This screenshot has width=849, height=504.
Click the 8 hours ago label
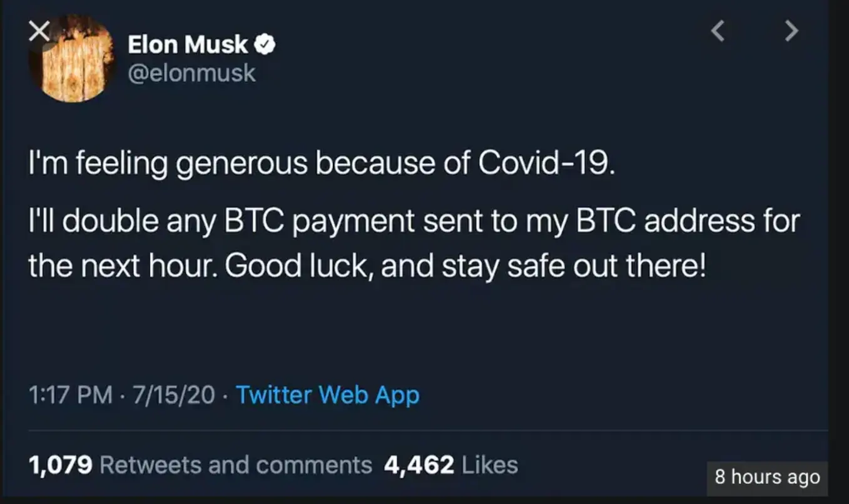click(767, 477)
